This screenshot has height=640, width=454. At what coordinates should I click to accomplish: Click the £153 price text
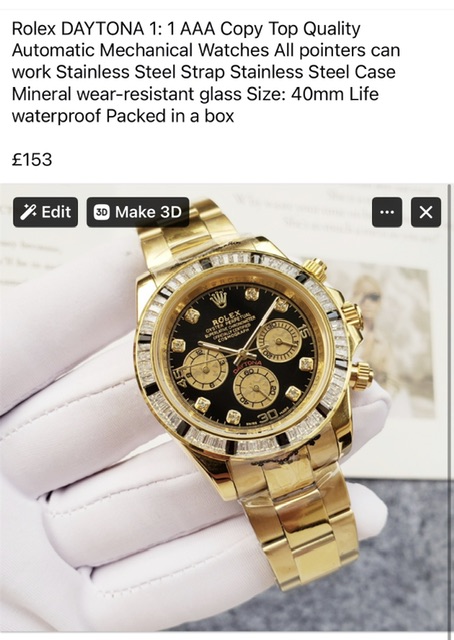[32, 159]
